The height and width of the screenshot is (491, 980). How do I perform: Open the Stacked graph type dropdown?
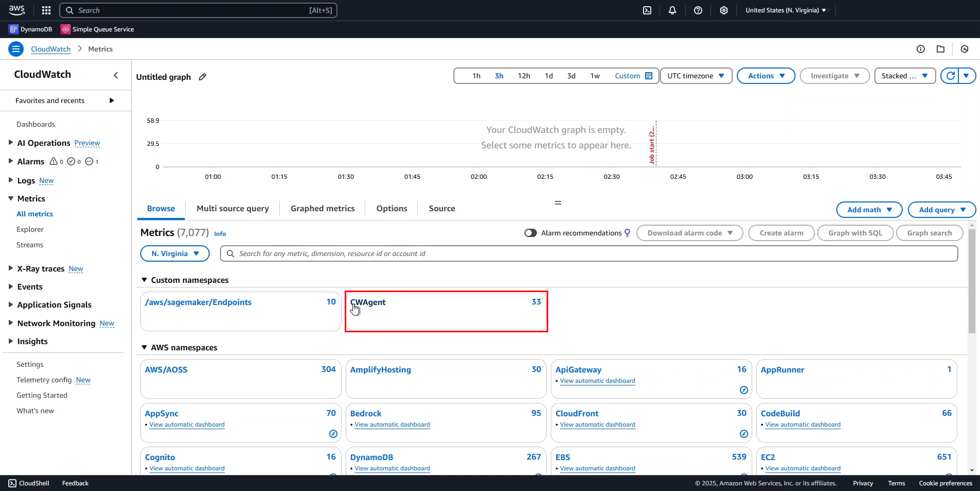point(904,76)
